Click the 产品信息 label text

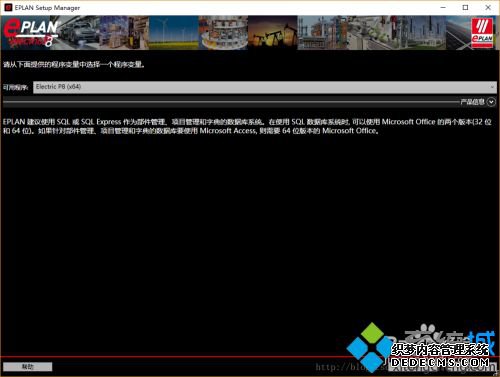472,102
